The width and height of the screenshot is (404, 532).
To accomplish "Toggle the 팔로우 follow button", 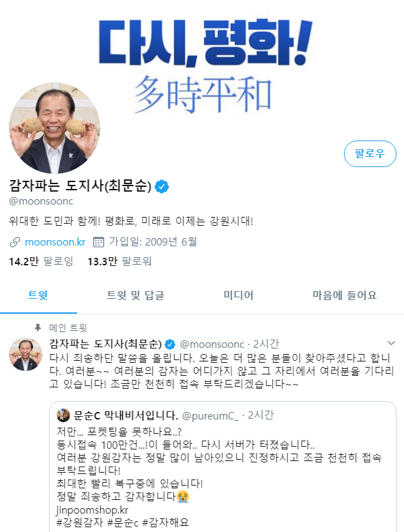I will pyautogui.click(x=370, y=153).
